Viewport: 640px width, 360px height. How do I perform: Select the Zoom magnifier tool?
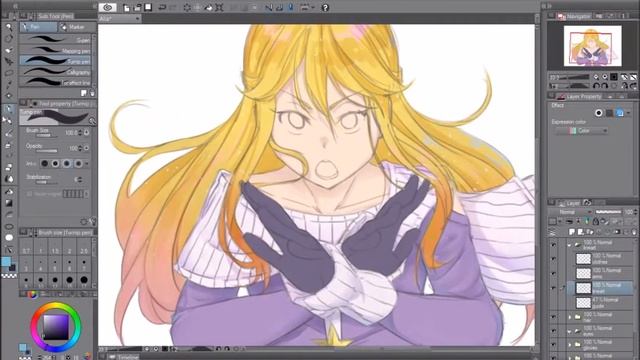(9, 27)
